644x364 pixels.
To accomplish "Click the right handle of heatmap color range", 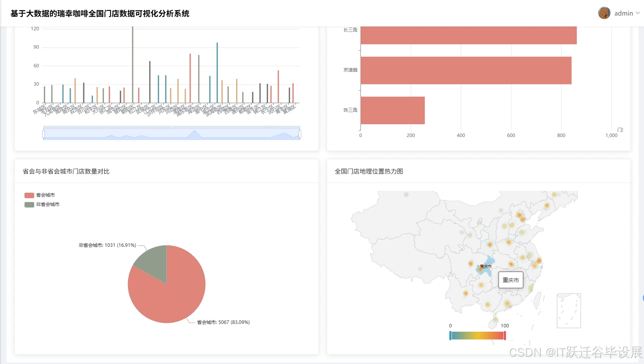I will tap(505, 336).
